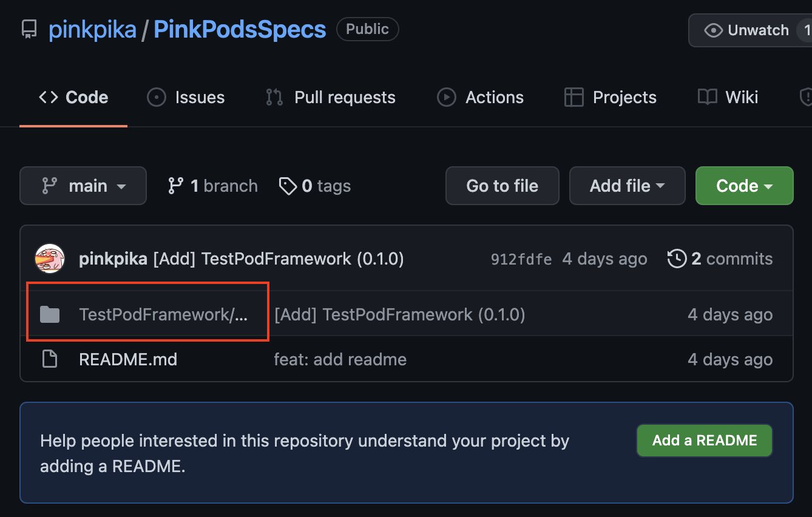Click the Add a README button
This screenshot has height=517, width=812.
coord(704,441)
